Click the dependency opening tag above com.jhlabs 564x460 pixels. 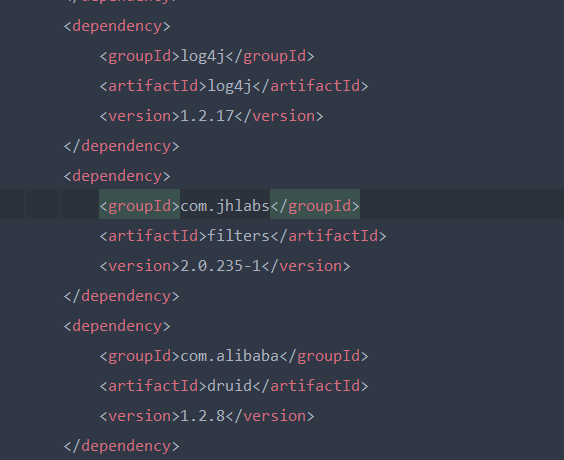click(117, 177)
